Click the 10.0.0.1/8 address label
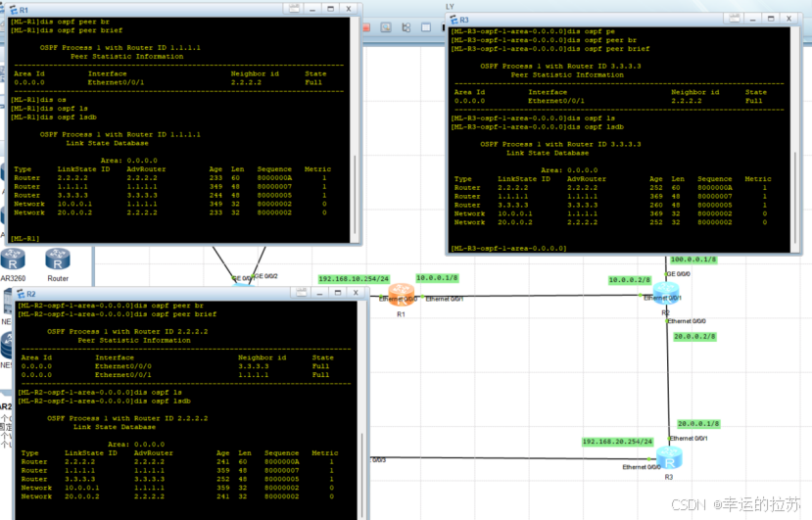 pos(437,277)
